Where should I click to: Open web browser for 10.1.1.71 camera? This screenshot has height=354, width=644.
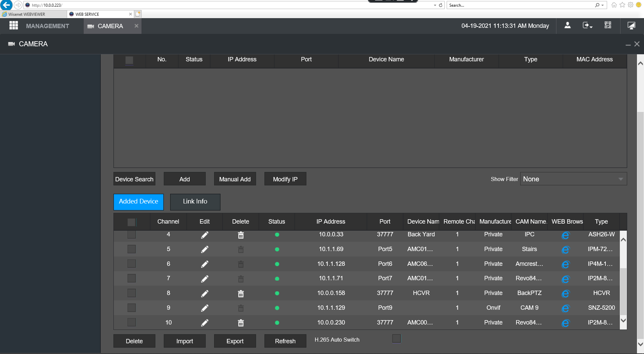tap(565, 279)
